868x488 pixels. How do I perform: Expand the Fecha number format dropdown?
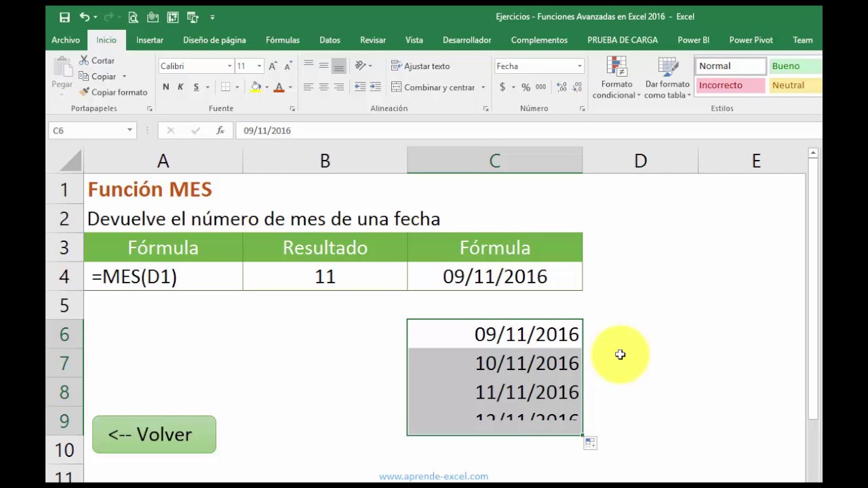click(579, 66)
